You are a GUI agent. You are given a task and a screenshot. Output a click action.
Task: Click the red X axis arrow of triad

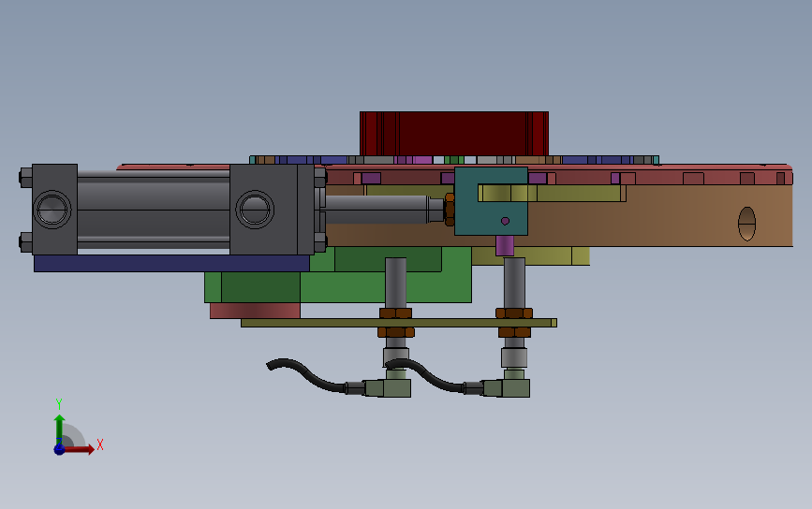(x=81, y=449)
